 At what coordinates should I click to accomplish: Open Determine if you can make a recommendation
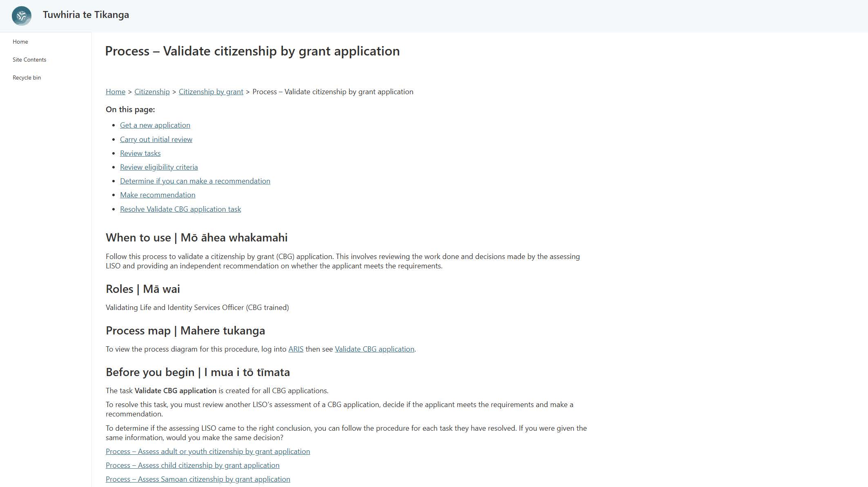(x=195, y=181)
